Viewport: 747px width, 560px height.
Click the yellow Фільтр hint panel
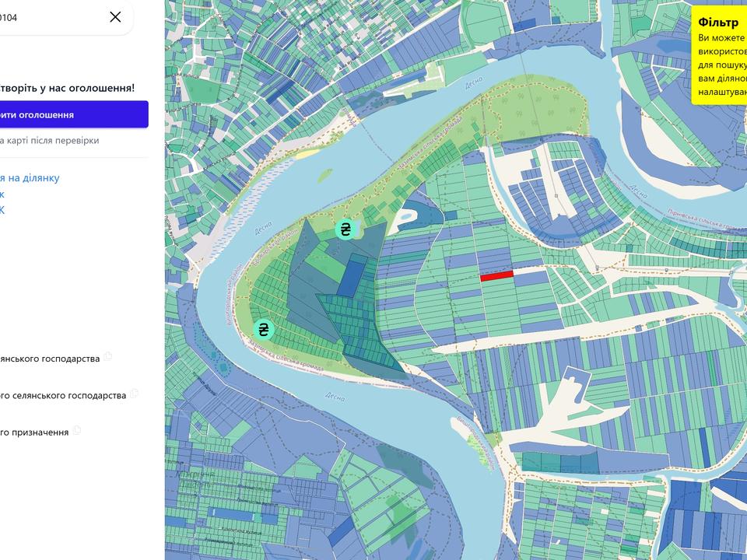point(719,55)
